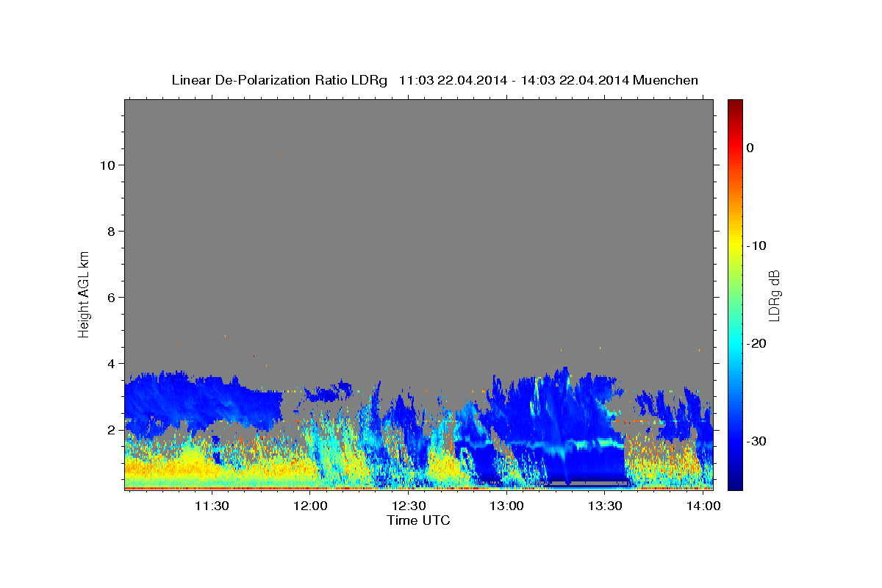Screen dimensions: 882x588
Task: Click the colorbar value -30 label
Action: [756, 441]
